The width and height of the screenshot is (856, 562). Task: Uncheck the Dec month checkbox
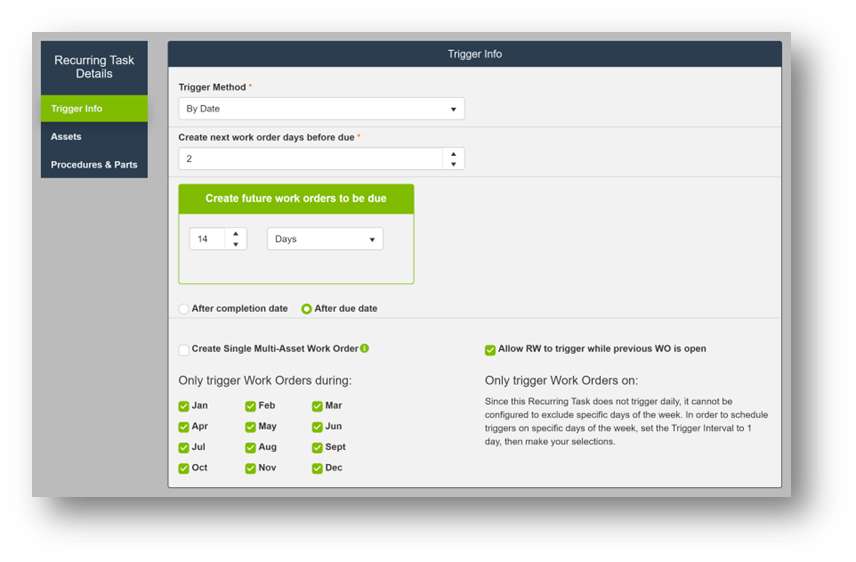tap(317, 468)
